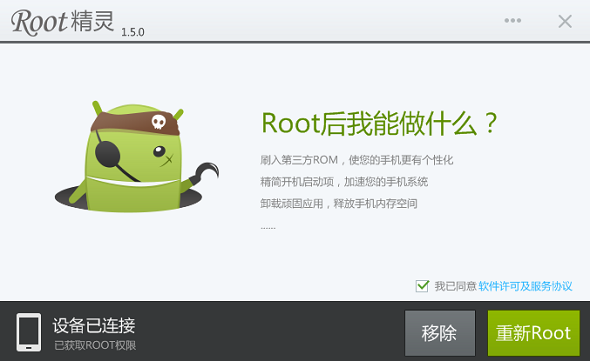Click the 设备已连接 status text
This screenshot has width=590, height=361.
coord(94,325)
